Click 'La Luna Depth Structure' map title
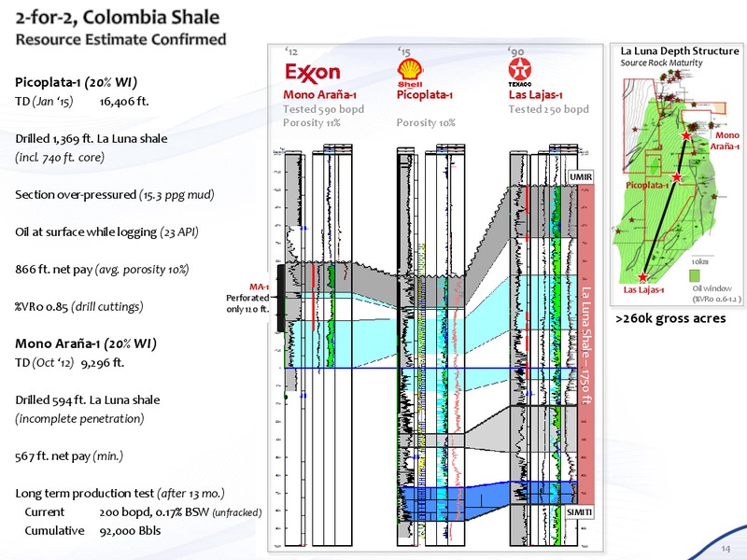Screen dimensions: 747x560 tap(680, 51)
